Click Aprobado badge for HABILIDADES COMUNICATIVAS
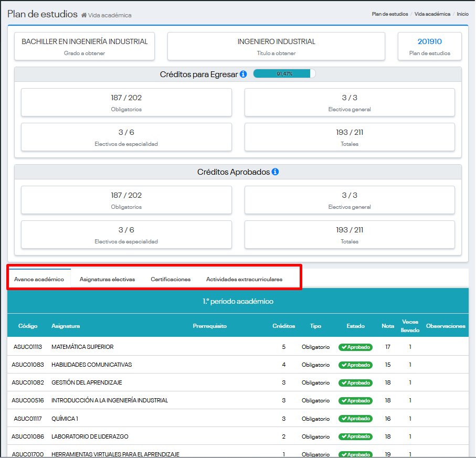The height and width of the screenshot is (458, 476). [355, 365]
